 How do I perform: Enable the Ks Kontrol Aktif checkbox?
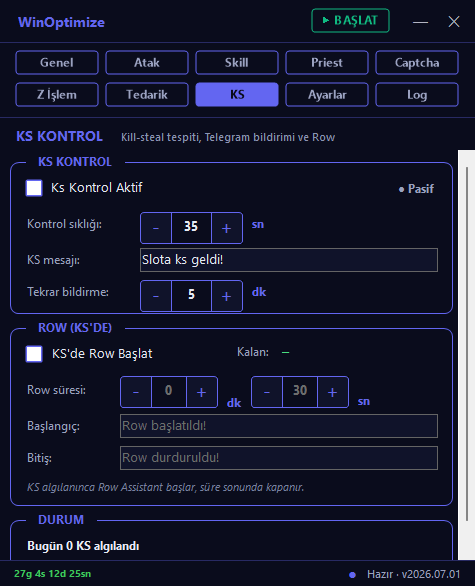pos(34,188)
